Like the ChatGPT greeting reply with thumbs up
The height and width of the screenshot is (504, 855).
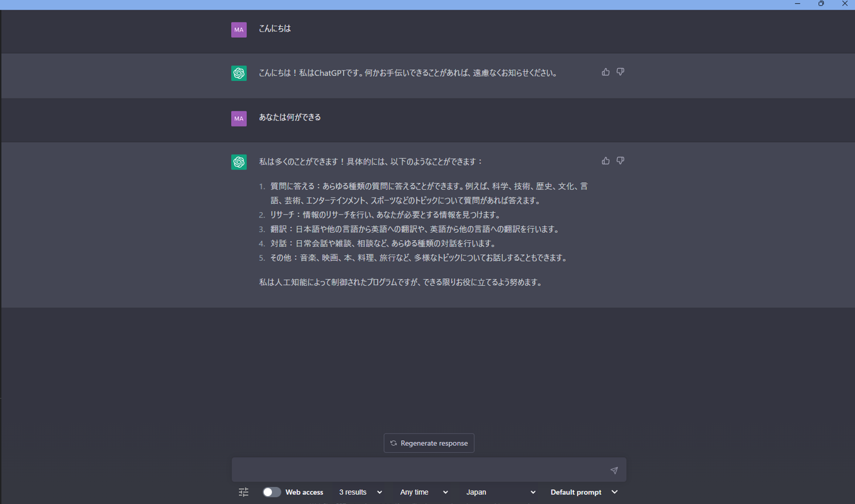[606, 72]
